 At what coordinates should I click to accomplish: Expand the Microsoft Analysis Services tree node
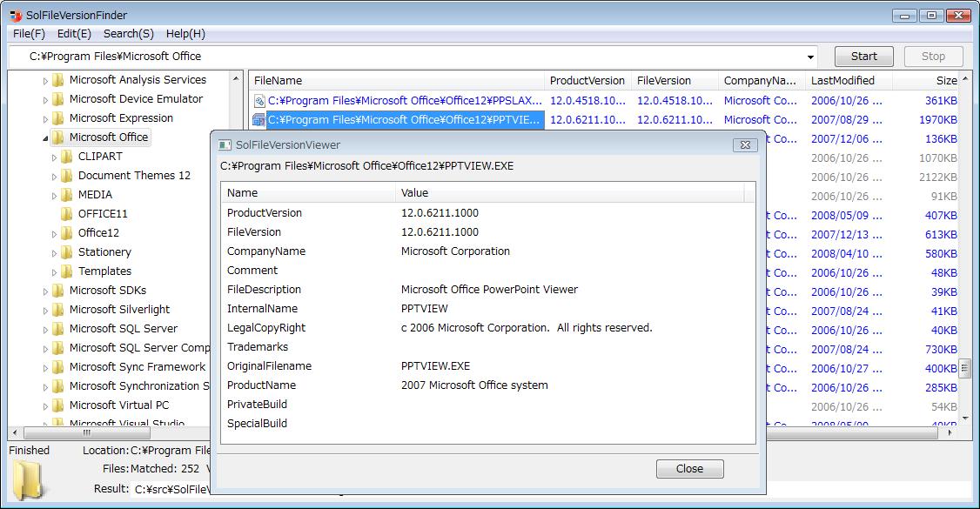click(x=45, y=81)
